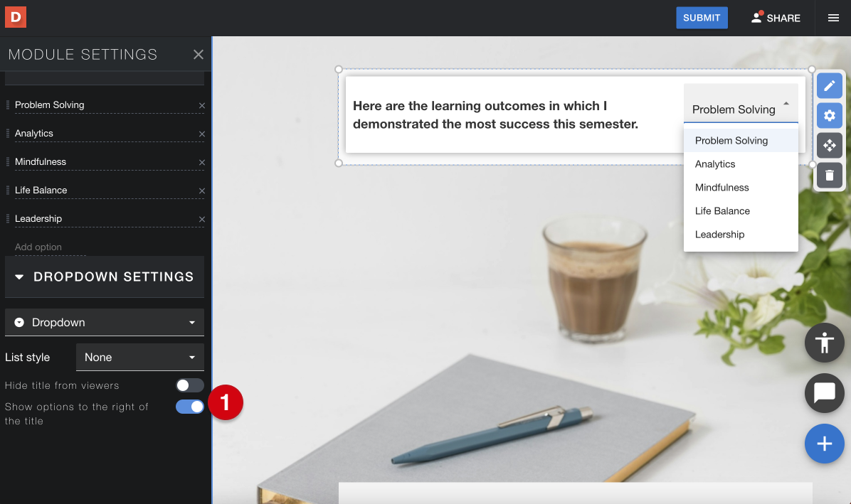Click the Submit button
Viewport: 851px width, 504px height.
[x=702, y=18]
